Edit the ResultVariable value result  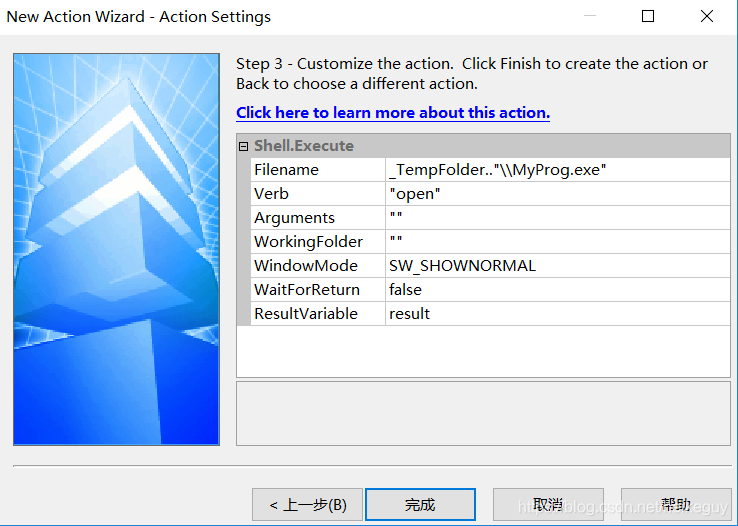(x=558, y=314)
